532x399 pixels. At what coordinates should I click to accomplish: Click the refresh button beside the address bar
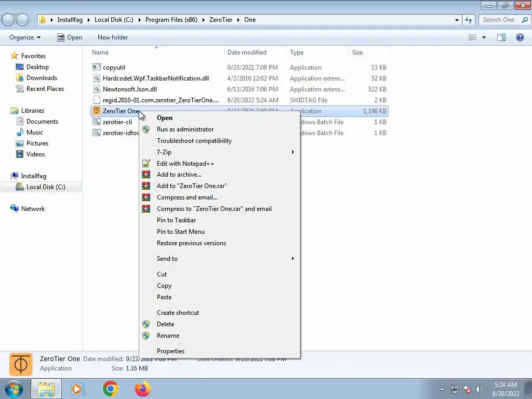coord(469,20)
